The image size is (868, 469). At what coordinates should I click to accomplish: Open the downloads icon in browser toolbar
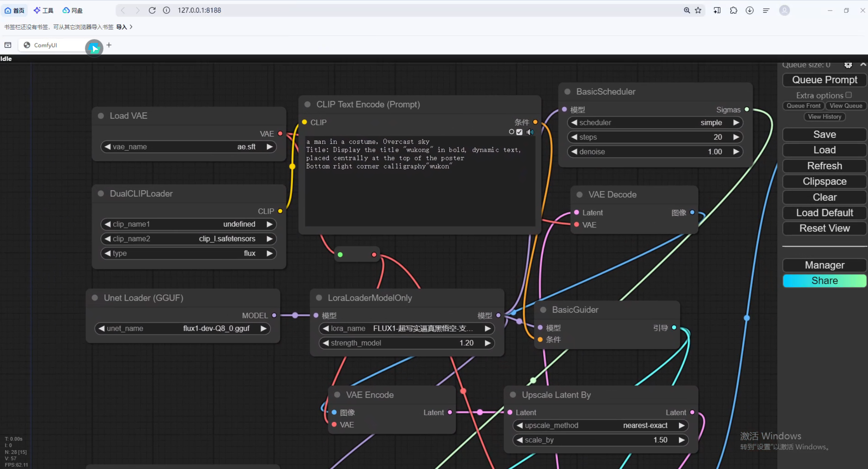coord(750,10)
